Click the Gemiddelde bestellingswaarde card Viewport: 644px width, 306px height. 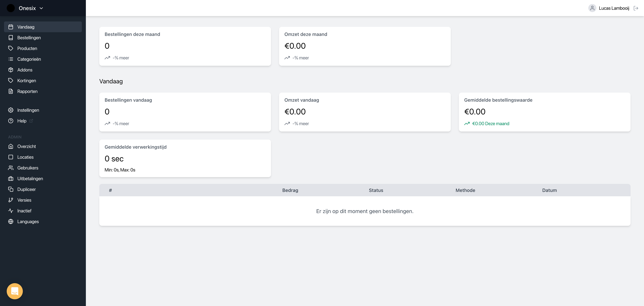point(545,112)
